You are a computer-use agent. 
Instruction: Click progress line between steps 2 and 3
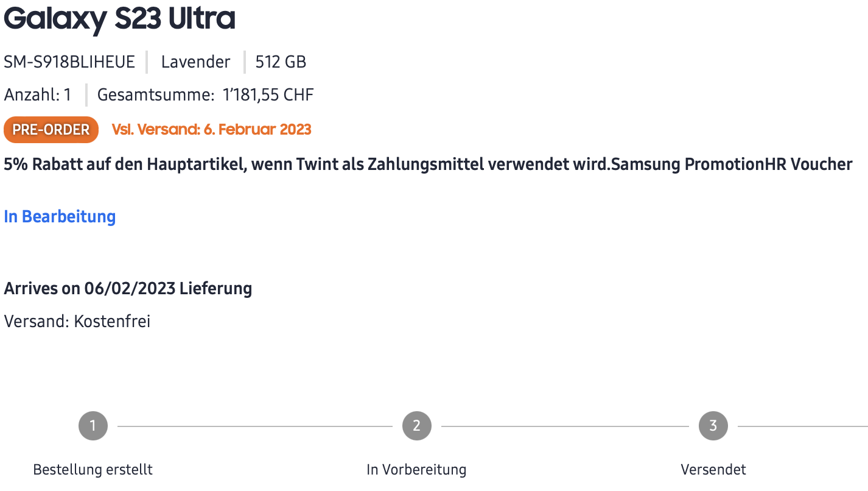(x=565, y=426)
